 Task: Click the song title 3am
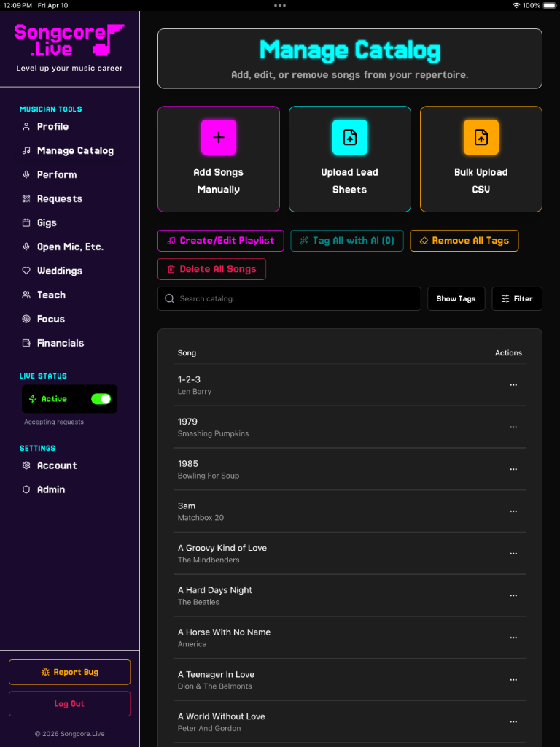(187, 506)
